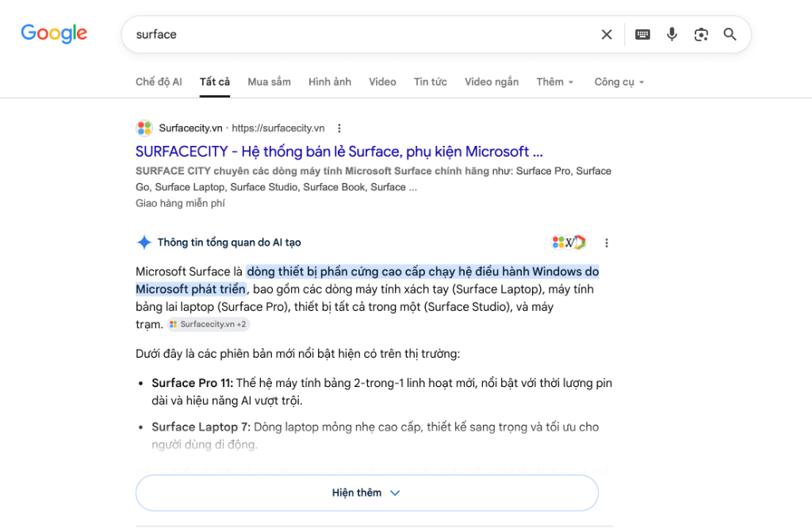Expand AI overview with Hiện thêm
The width and height of the screenshot is (812, 529).
(366, 493)
